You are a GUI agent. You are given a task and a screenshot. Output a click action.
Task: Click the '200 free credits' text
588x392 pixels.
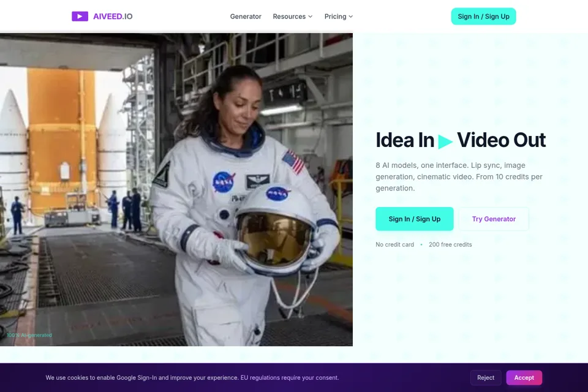450,244
